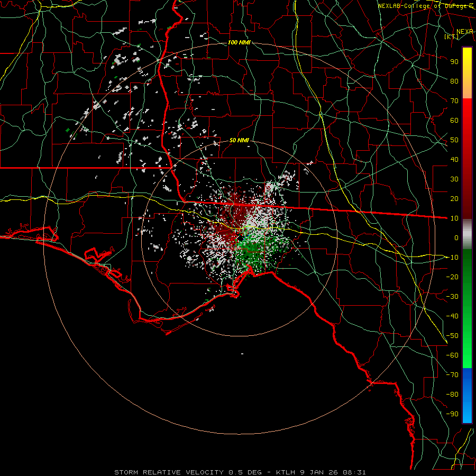This screenshot has height=476, width=476.
Task: Click the 0 value on the velocity scale
Action: click(x=456, y=237)
